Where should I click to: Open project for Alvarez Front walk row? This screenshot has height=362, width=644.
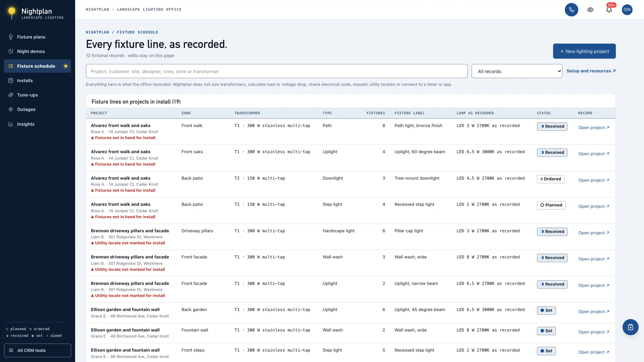click(594, 127)
